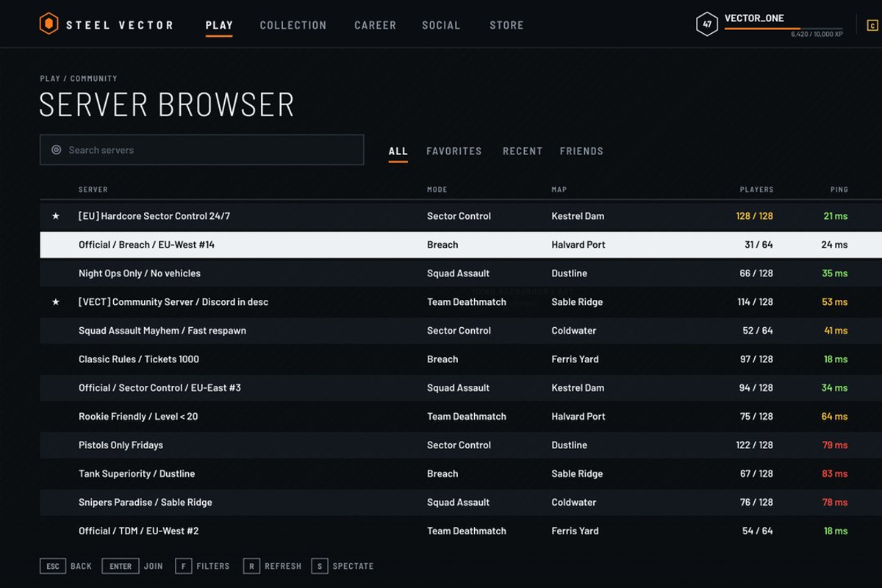Select 'Night Ops Only / No vehicles' server
This screenshot has width=882, height=588.
(x=461, y=273)
